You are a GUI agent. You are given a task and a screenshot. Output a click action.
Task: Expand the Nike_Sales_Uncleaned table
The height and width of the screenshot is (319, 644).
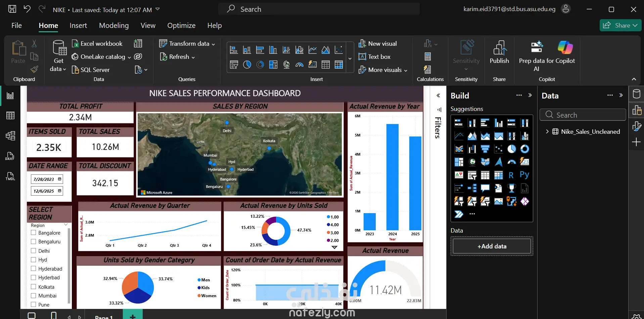click(x=547, y=131)
